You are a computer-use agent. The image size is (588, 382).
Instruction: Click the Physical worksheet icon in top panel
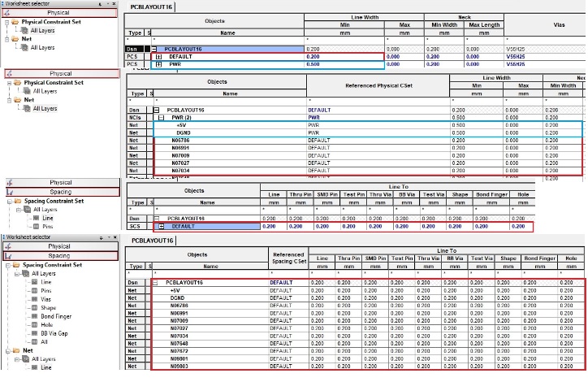(9, 14)
